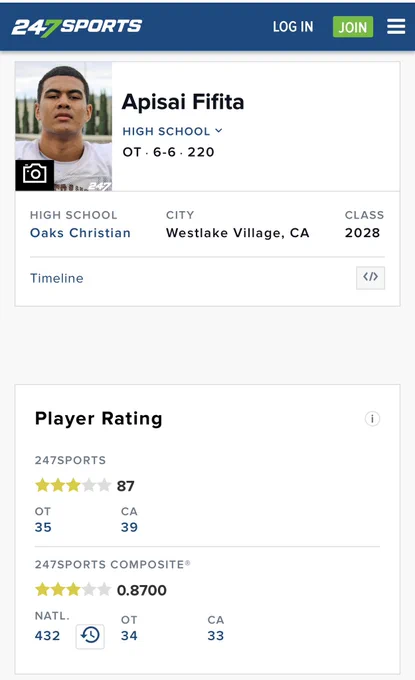Click the composite CA rank 33

pos(216,636)
